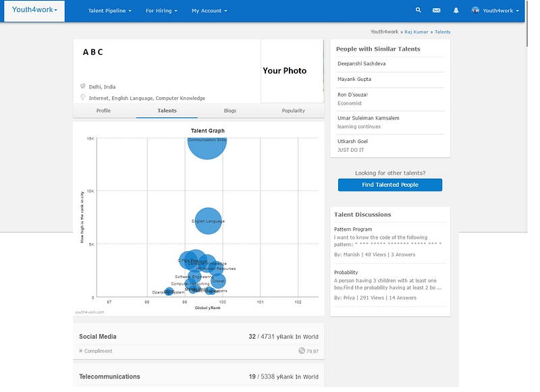Open the Youth4work logo dropdown
Screen dimensions: 540x392
[x=34, y=10]
